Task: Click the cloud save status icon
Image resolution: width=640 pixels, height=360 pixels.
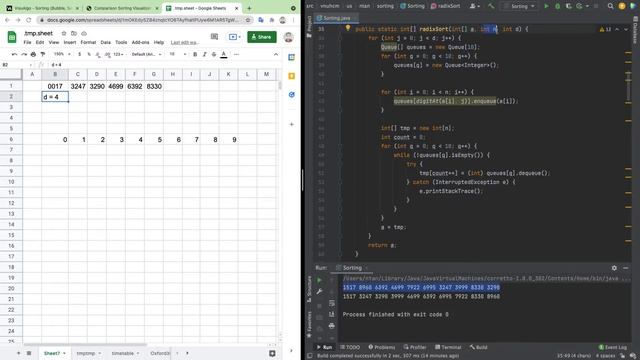Action: point(84,33)
